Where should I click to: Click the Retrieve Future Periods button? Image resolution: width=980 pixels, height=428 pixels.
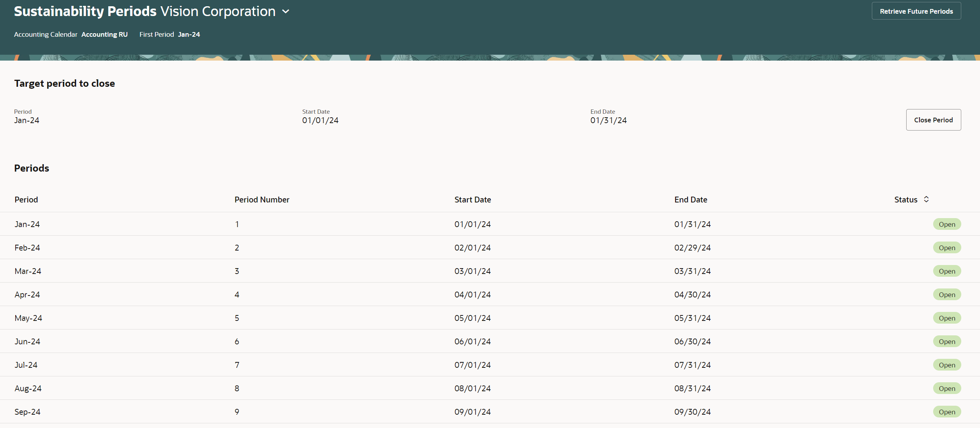[x=916, y=11]
